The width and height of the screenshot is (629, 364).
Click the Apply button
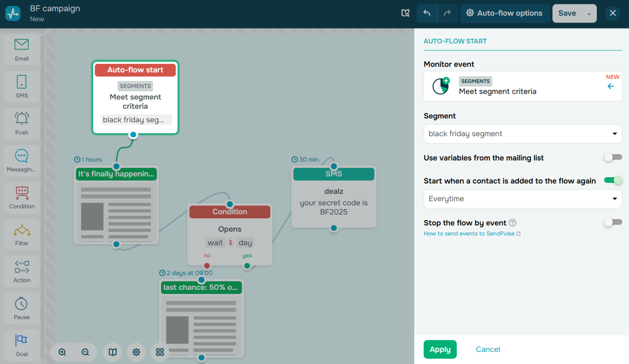[x=440, y=349]
